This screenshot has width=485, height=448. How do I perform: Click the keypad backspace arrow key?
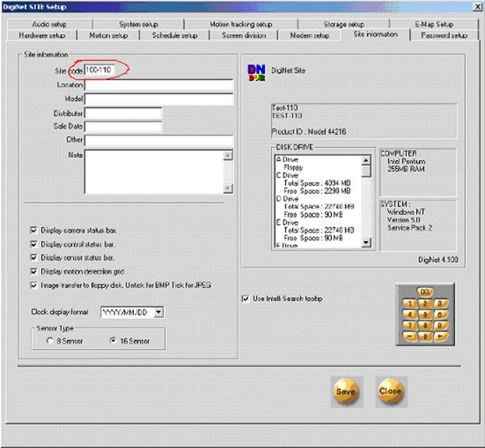440,336
